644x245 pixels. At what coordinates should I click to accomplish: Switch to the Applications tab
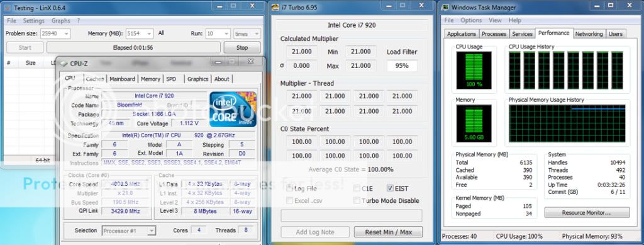pyautogui.click(x=462, y=34)
